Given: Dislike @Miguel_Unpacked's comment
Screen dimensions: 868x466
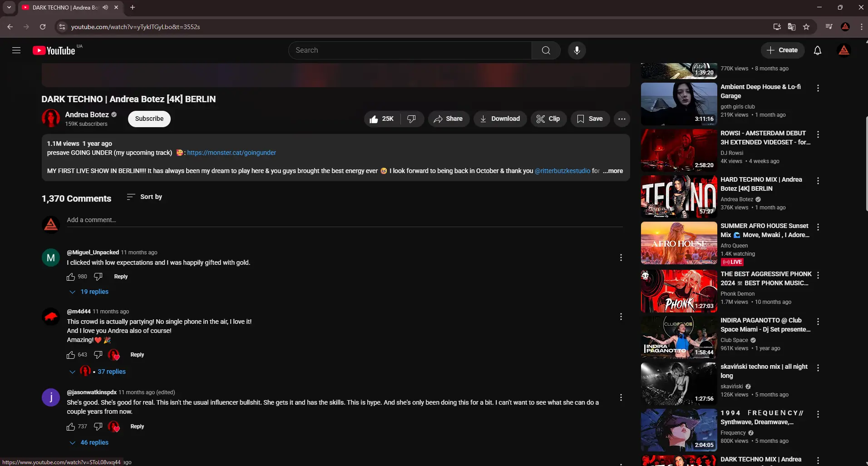Looking at the screenshot, I should click(x=97, y=277).
